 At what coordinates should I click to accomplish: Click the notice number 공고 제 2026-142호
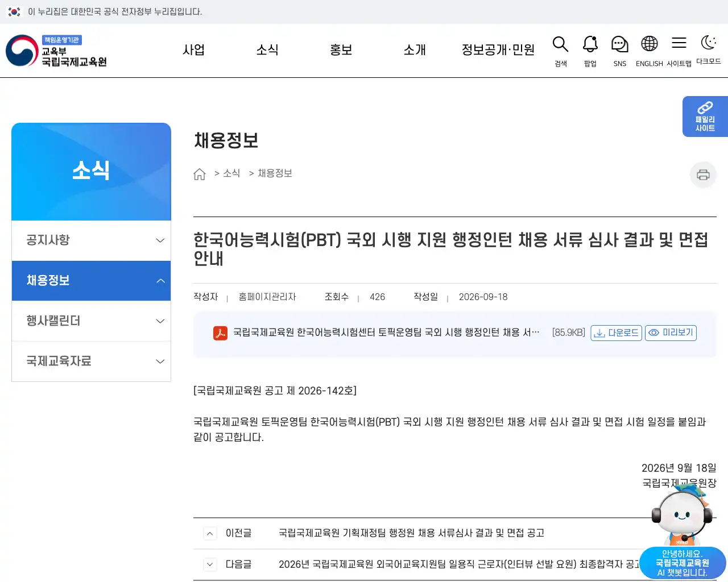click(275, 390)
